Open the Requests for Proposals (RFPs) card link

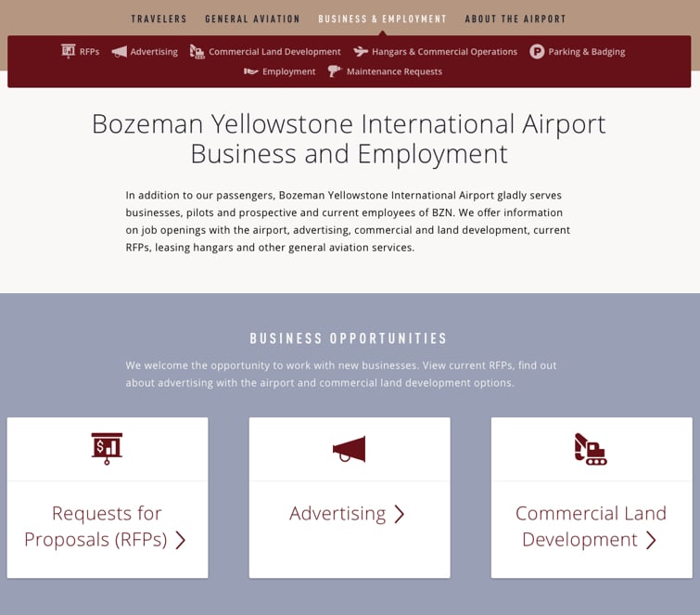[108, 527]
